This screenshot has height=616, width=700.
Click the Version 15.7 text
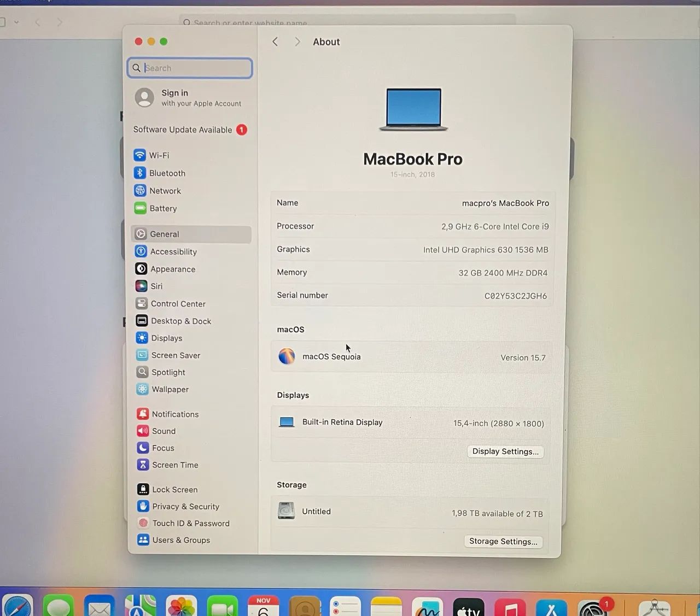coord(523,357)
